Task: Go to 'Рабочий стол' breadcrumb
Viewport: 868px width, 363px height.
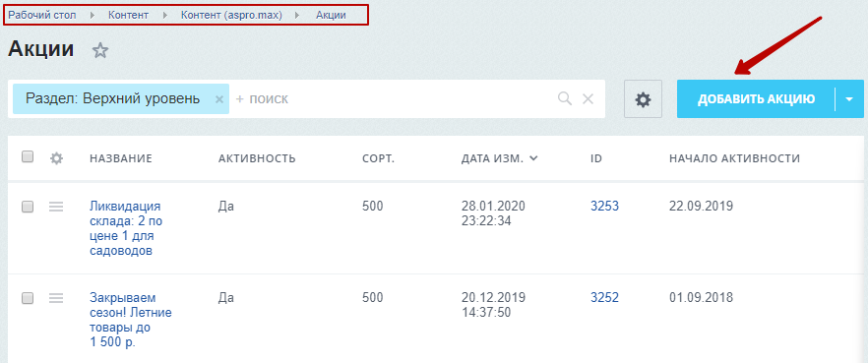Action: coord(42,15)
